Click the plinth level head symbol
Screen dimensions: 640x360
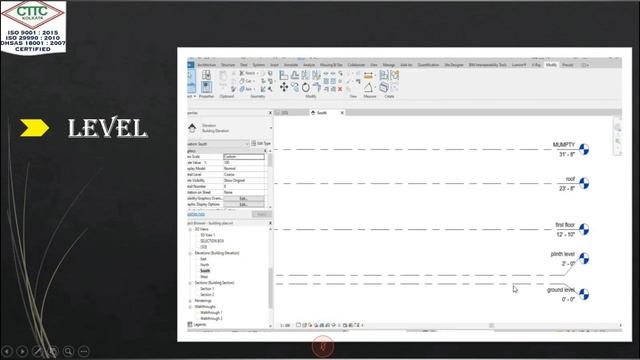pos(584,258)
